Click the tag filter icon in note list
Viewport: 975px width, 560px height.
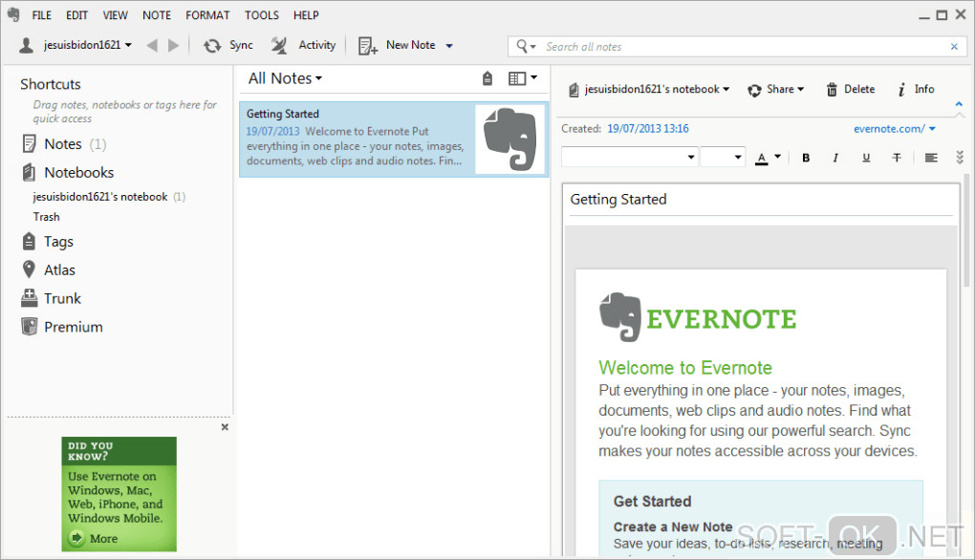487,78
